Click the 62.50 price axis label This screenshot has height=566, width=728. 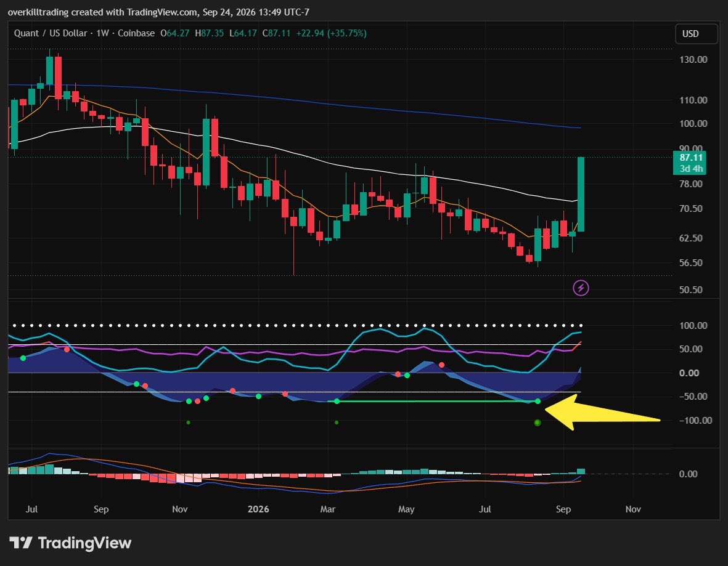click(x=691, y=238)
